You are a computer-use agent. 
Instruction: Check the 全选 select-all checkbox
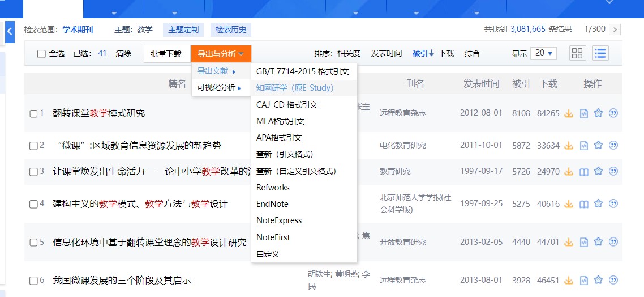[41, 54]
